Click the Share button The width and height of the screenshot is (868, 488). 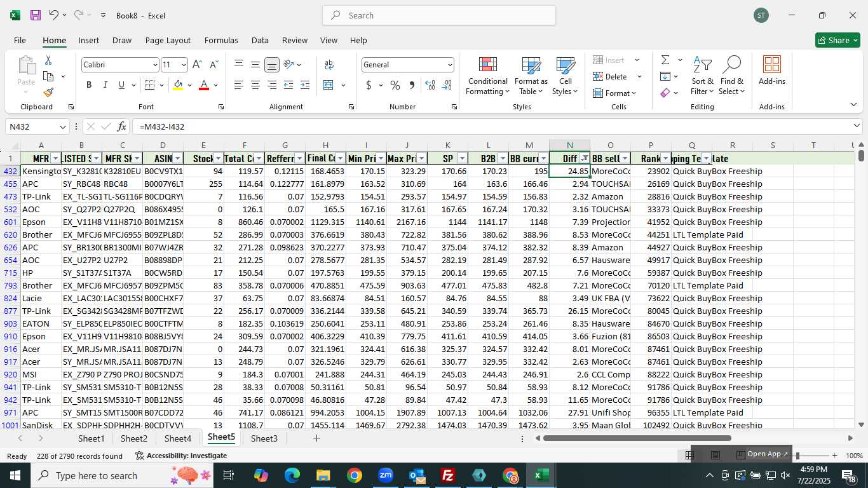(837, 40)
